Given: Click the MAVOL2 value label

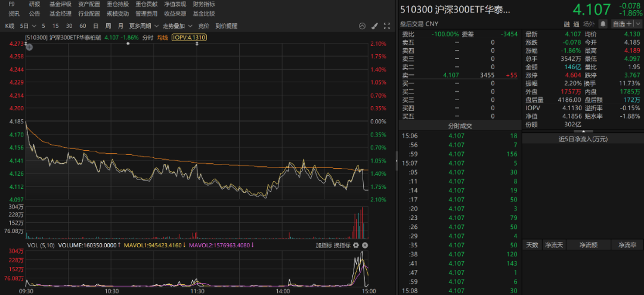Looking at the screenshot, I should 222,246.
